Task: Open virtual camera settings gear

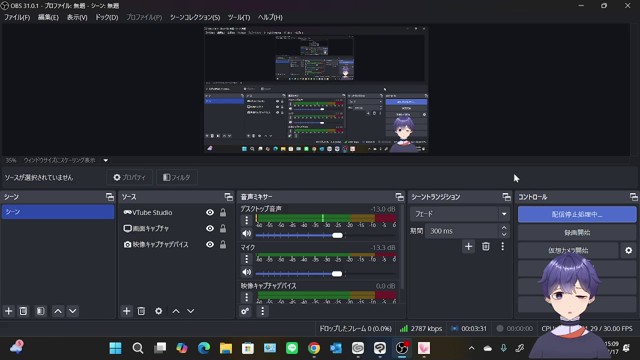Action: pyautogui.click(x=629, y=250)
